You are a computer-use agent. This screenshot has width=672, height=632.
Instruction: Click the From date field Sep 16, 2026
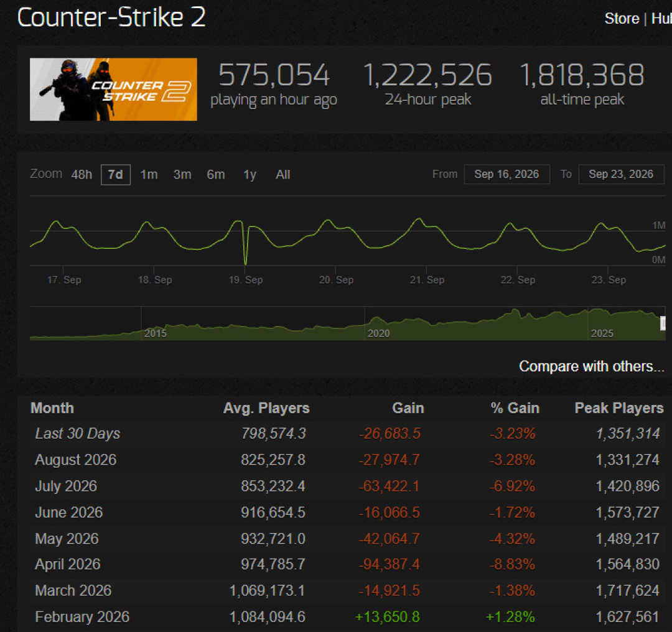click(506, 174)
